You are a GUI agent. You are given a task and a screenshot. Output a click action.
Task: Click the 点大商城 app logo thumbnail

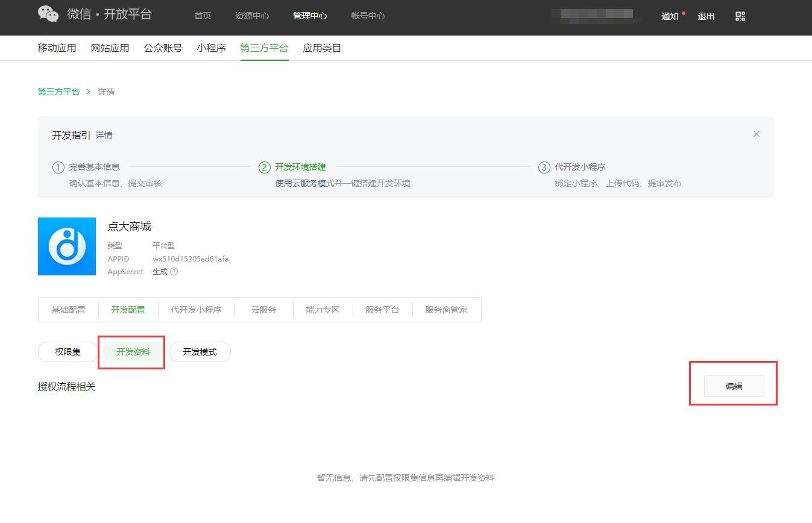(x=67, y=246)
